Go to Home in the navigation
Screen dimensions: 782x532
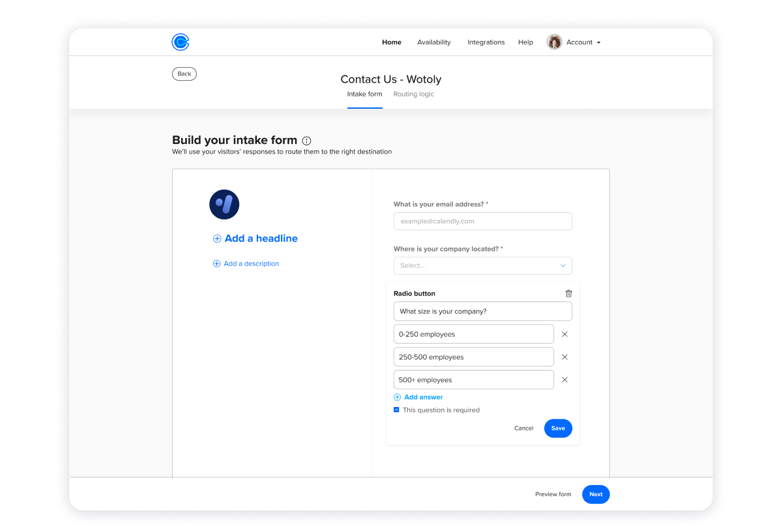click(392, 42)
